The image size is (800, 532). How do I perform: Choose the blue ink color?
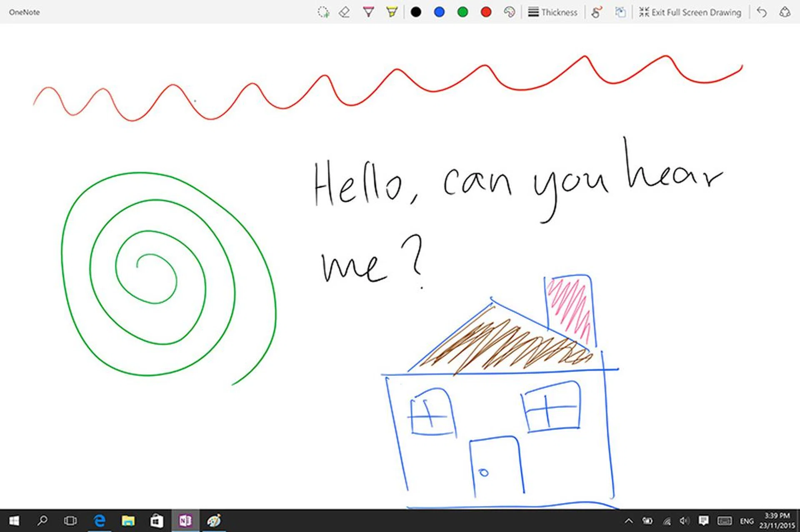(439, 12)
